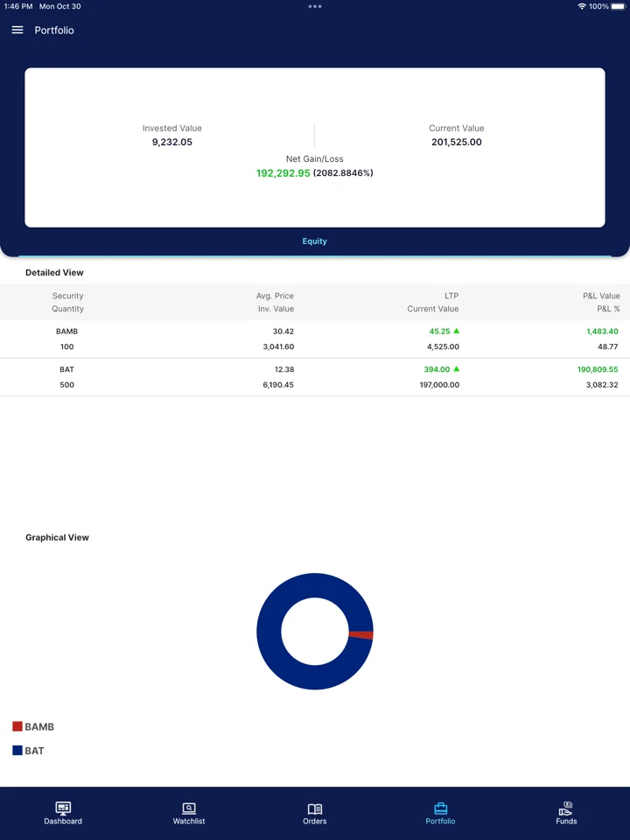
Task: Click the Net Gain/Loss value 192,292.95
Action: (283, 173)
